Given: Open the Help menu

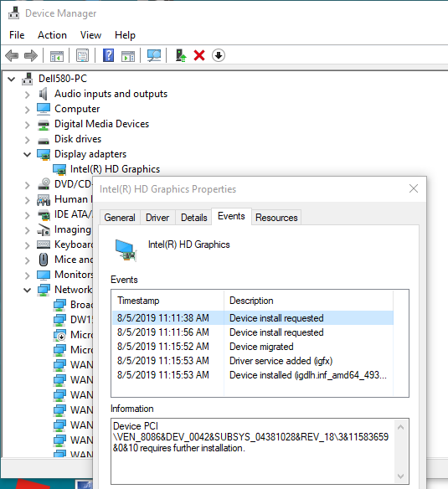Looking at the screenshot, I should [x=125, y=35].
